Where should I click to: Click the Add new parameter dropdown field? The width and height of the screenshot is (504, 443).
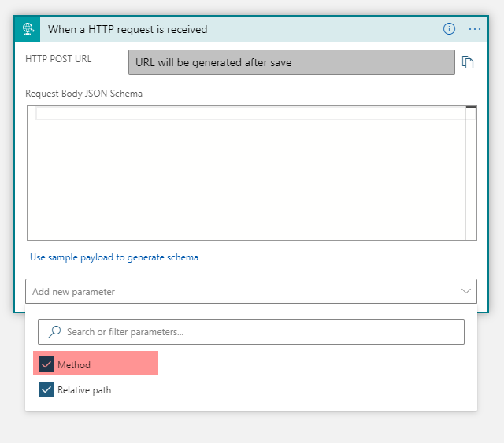pos(251,291)
